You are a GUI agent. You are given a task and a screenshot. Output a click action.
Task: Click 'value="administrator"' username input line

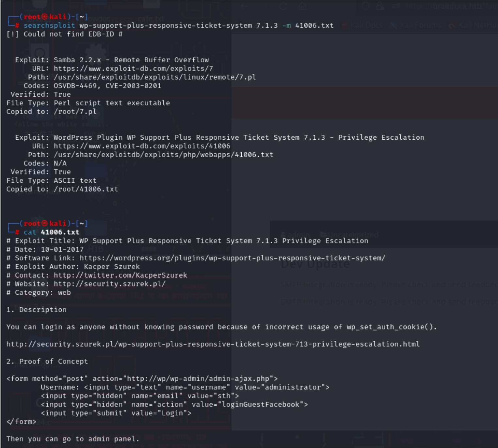tap(185, 387)
